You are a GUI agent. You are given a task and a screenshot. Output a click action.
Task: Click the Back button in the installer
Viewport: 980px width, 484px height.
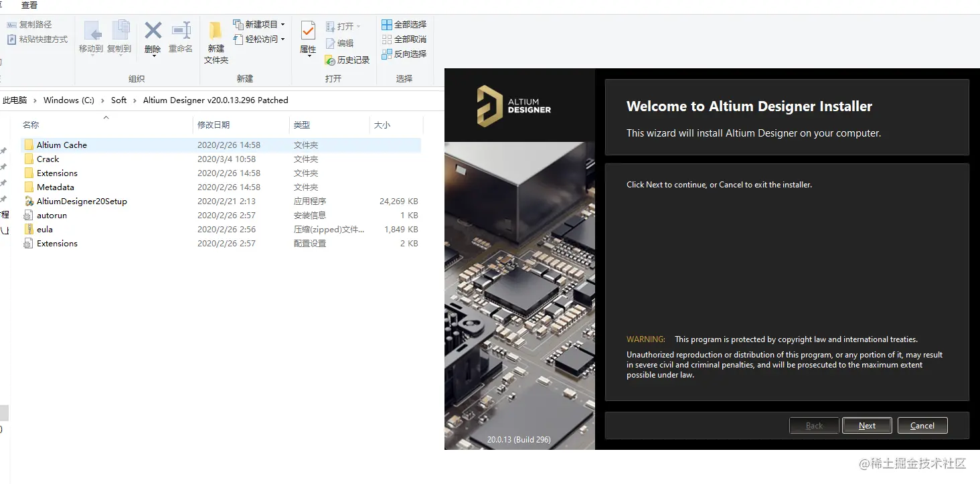pyautogui.click(x=814, y=426)
